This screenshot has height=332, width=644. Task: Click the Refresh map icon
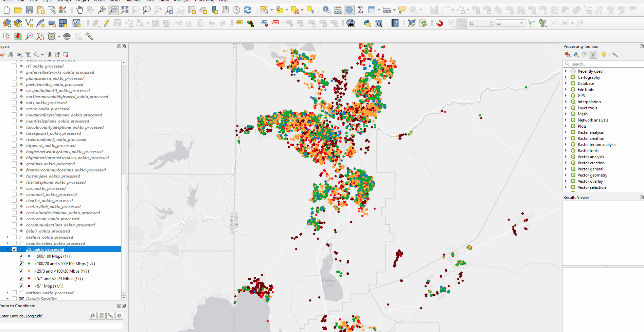248,10
